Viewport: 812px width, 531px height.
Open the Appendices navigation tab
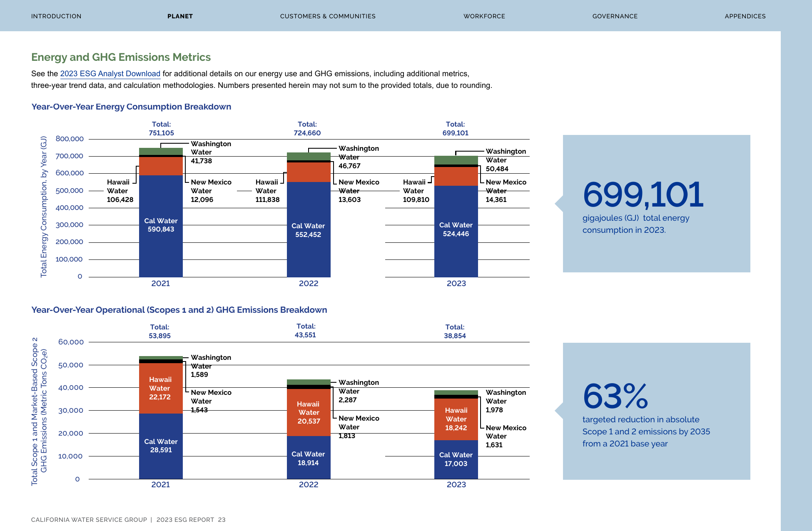[745, 16]
